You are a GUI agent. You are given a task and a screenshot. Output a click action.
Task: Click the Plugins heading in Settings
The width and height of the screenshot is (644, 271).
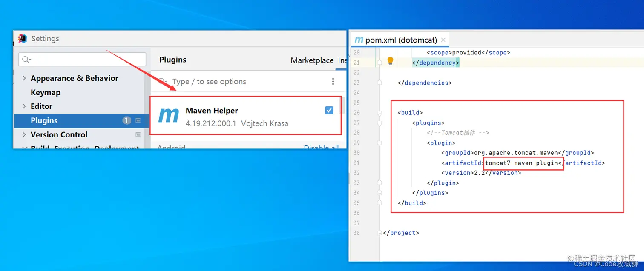(173, 60)
